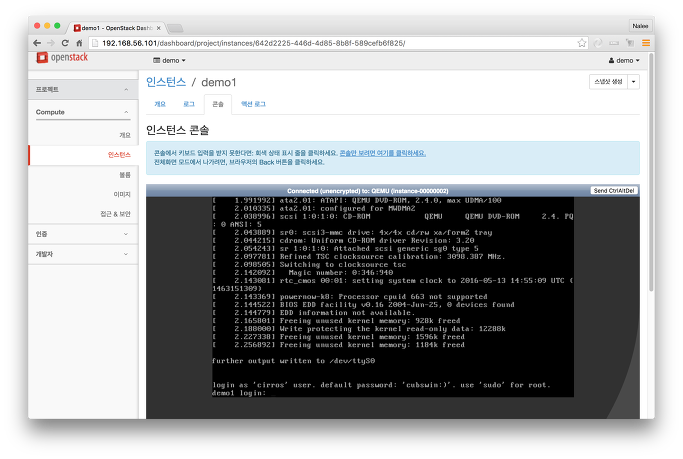Collapse the 프로젝트 sidebar section
The image size is (683, 459).
point(83,89)
